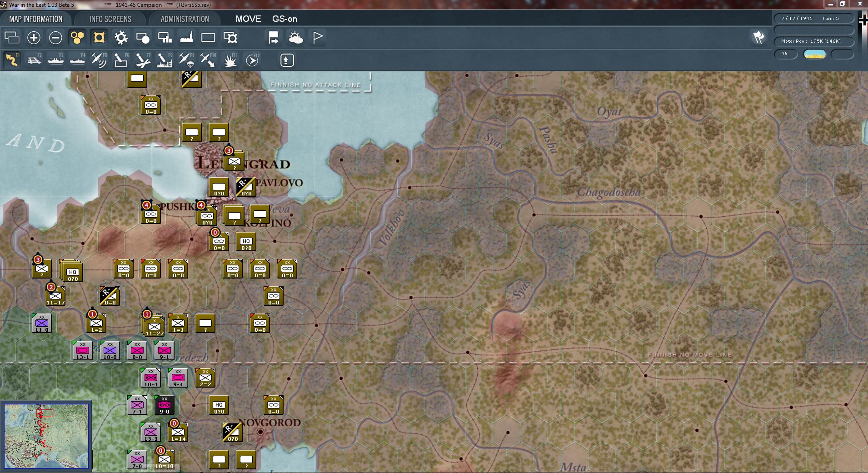Open the Info Screens tab
Screen dimensions: 868x473
click(110, 19)
